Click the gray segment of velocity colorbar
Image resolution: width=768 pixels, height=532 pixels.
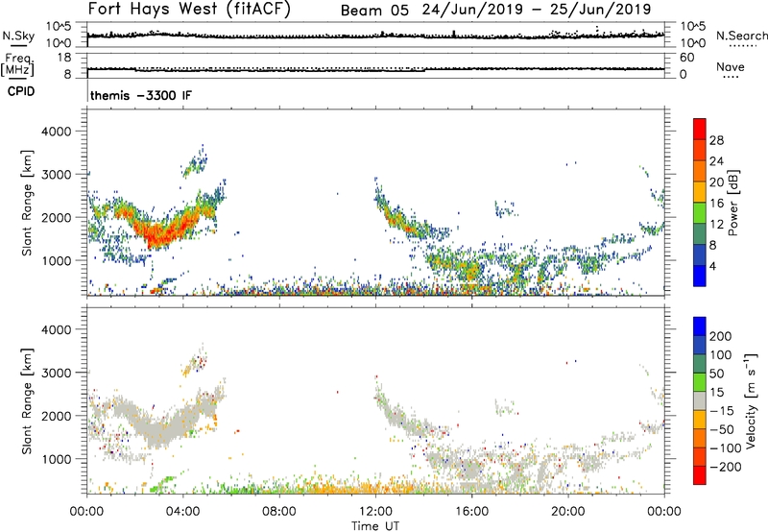[x=700, y=401]
